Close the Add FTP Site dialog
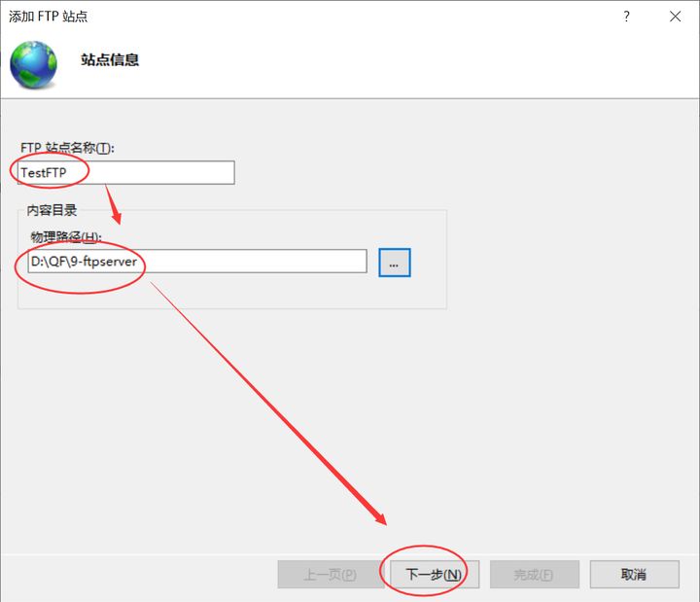 pyautogui.click(x=675, y=17)
